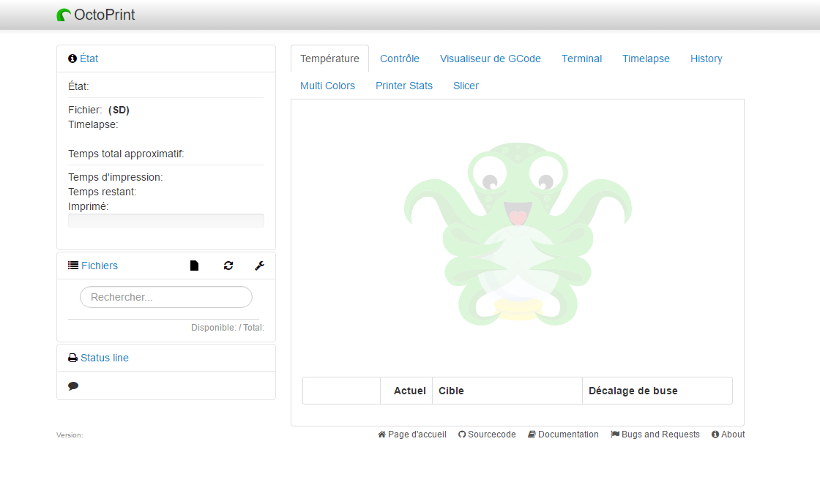The image size is (820, 504).
Task: Open the Timelapse tab
Action: point(646,59)
